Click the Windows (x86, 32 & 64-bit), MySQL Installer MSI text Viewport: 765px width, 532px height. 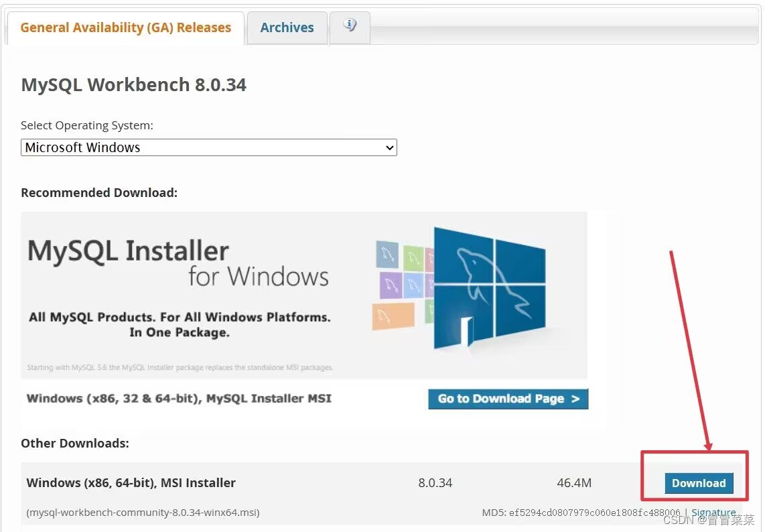pos(179,398)
